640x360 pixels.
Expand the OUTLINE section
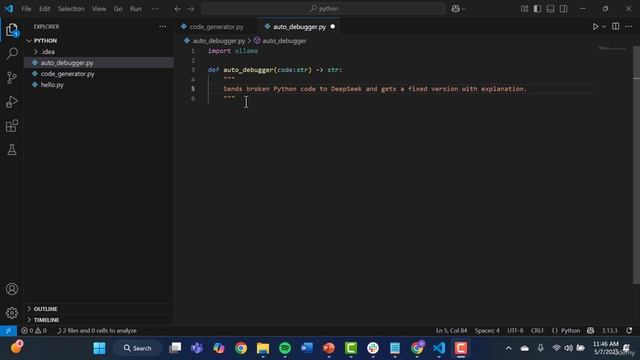(45, 309)
